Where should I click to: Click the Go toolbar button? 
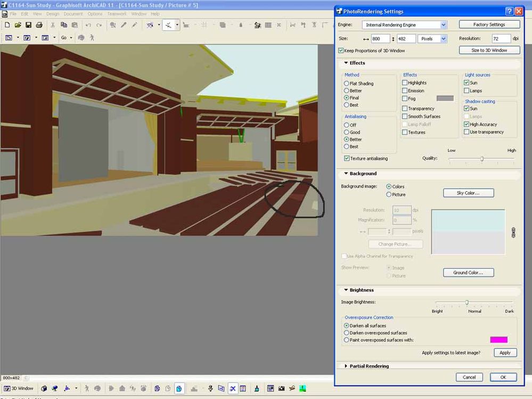tap(64, 38)
